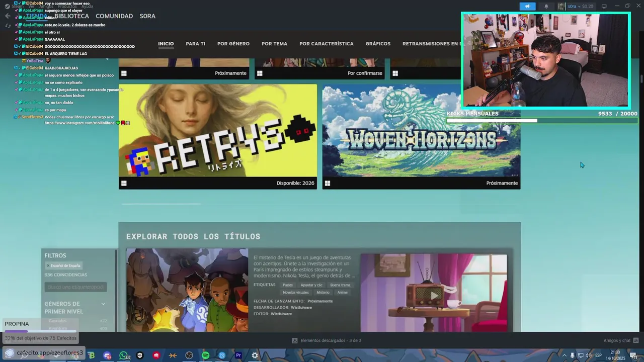Open the POR CARACTERÍSTICA tab

pyautogui.click(x=327, y=44)
